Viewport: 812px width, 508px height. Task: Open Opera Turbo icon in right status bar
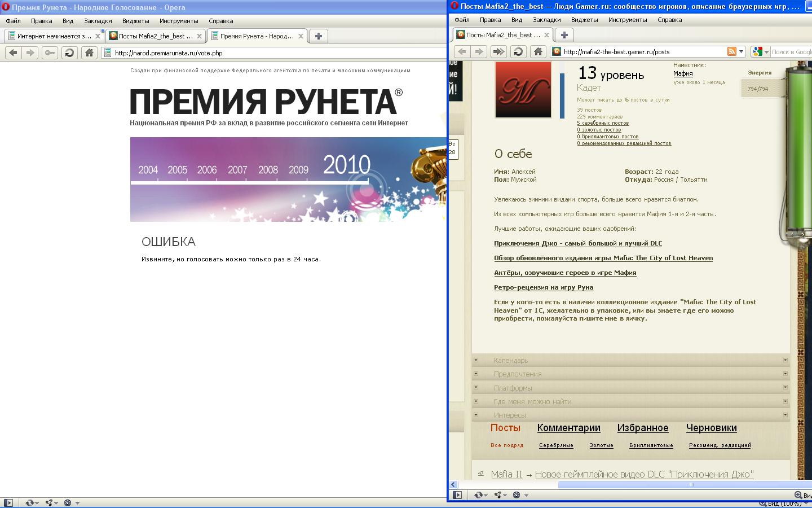coord(517,495)
